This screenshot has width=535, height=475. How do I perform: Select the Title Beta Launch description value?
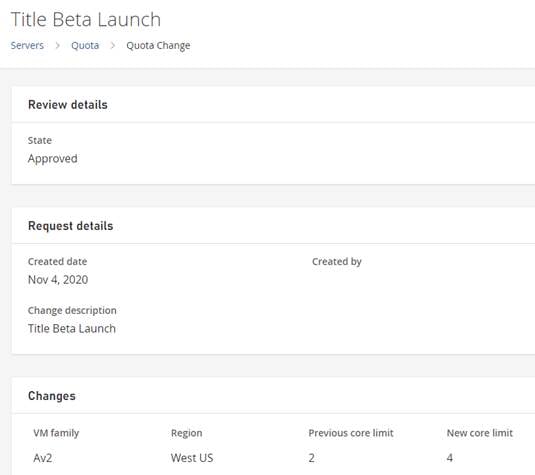click(x=72, y=329)
